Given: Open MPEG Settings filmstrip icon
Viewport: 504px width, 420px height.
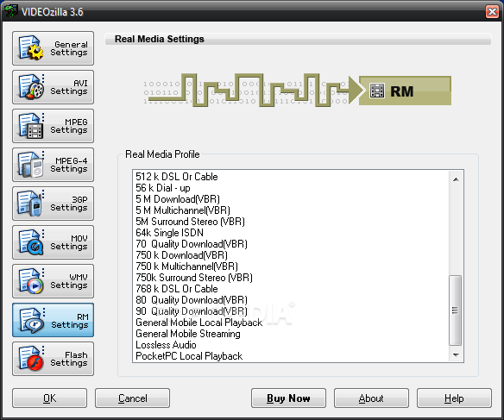Looking at the screenshot, I should (x=31, y=126).
